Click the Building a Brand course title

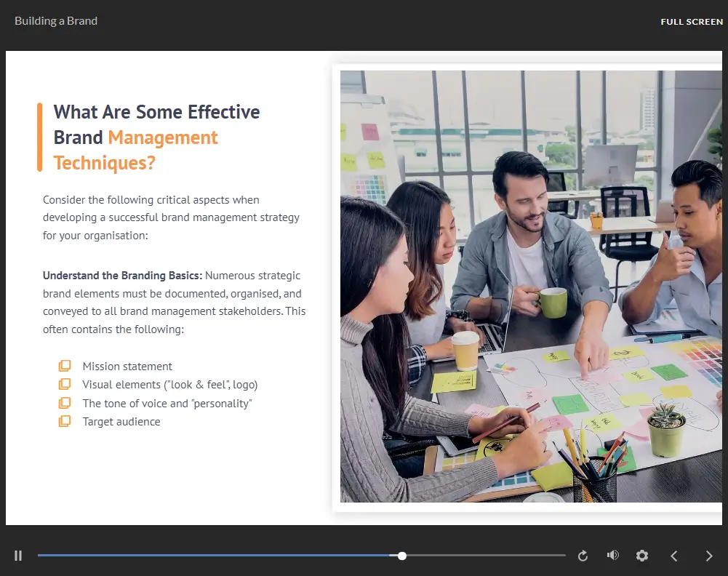(56, 21)
